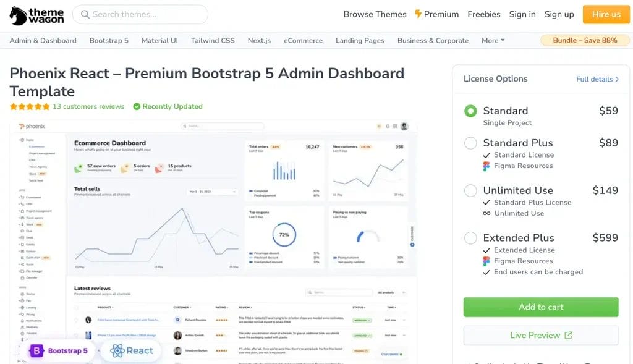Open the Landing Pages category
Viewport: 633px width, 364px height.
[x=360, y=41]
